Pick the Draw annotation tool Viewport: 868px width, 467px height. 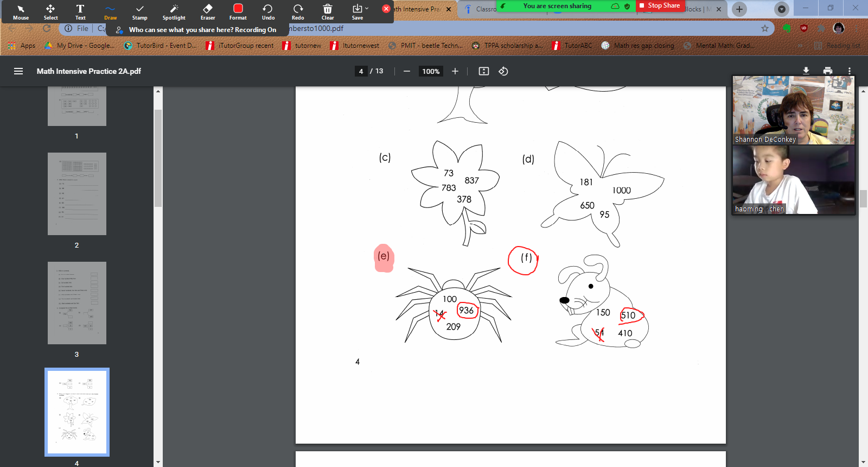pyautogui.click(x=110, y=12)
